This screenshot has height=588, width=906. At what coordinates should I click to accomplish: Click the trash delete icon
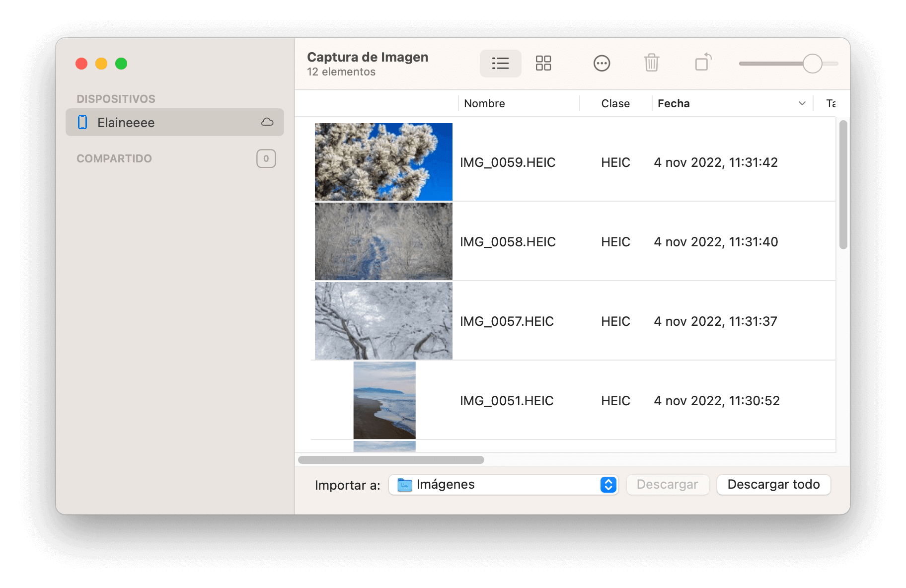click(x=651, y=63)
